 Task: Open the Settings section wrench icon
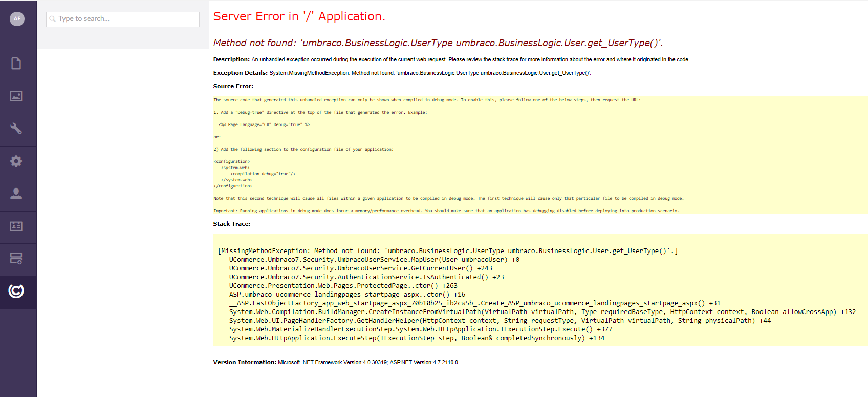(x=16, y=129)
